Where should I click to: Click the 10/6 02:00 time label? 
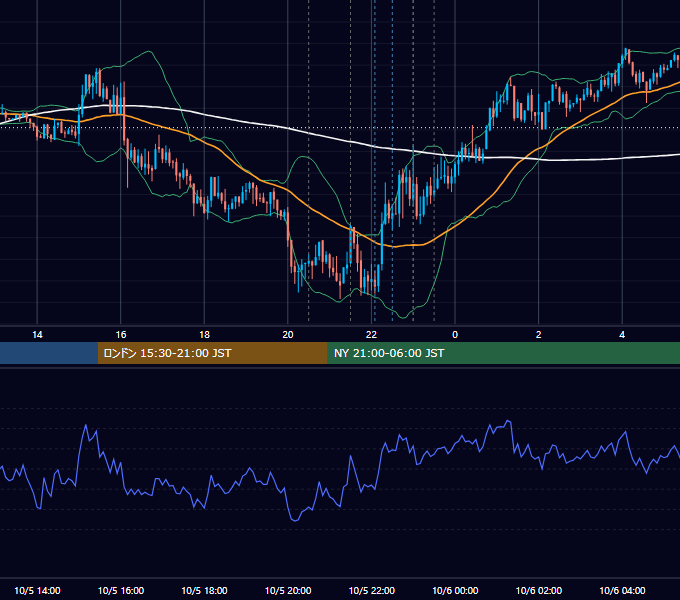click(539, 590)
